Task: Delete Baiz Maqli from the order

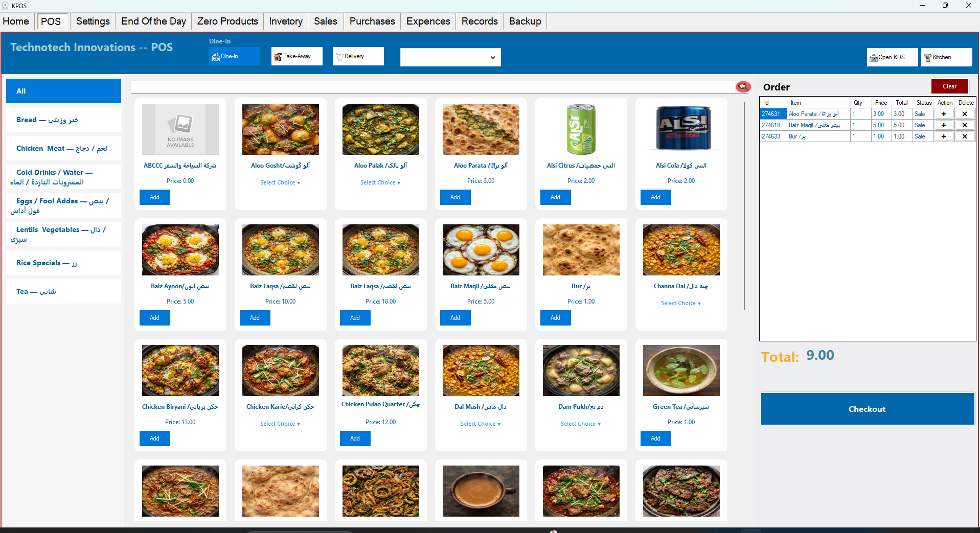Action: coord(965,125)
